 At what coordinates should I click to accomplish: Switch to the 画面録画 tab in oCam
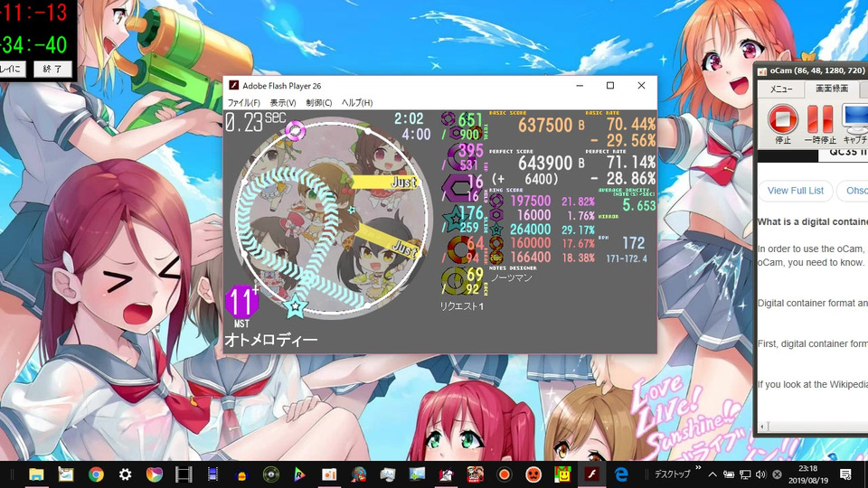832,89
